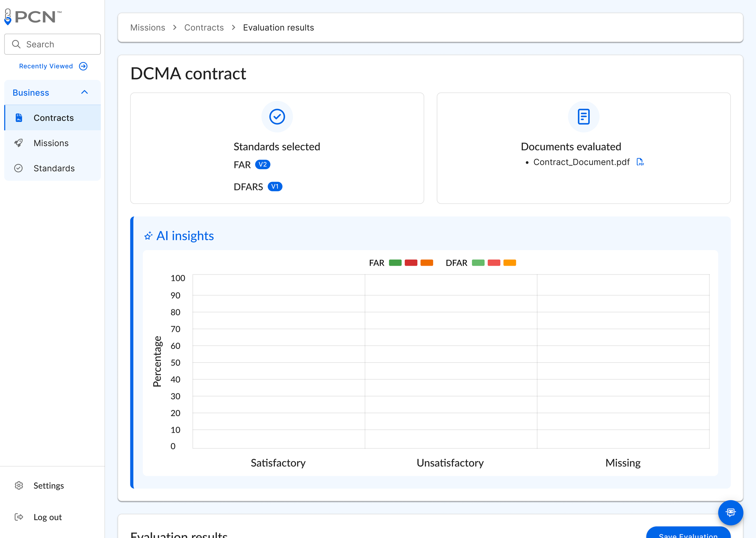Click the Recently Viewed arrow icon
This screenshot has height=538, width=756.
[83, 66]
